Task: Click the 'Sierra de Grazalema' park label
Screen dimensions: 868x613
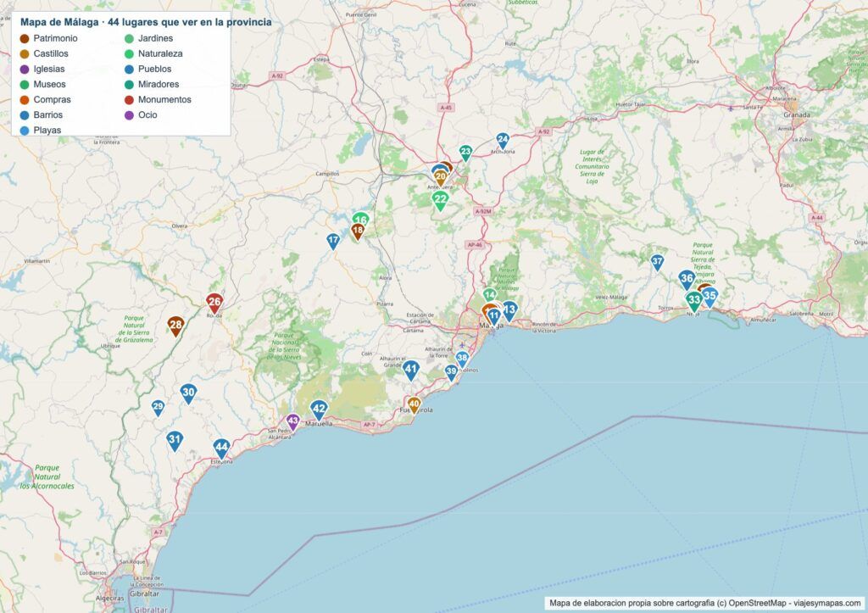Action: 134,329
